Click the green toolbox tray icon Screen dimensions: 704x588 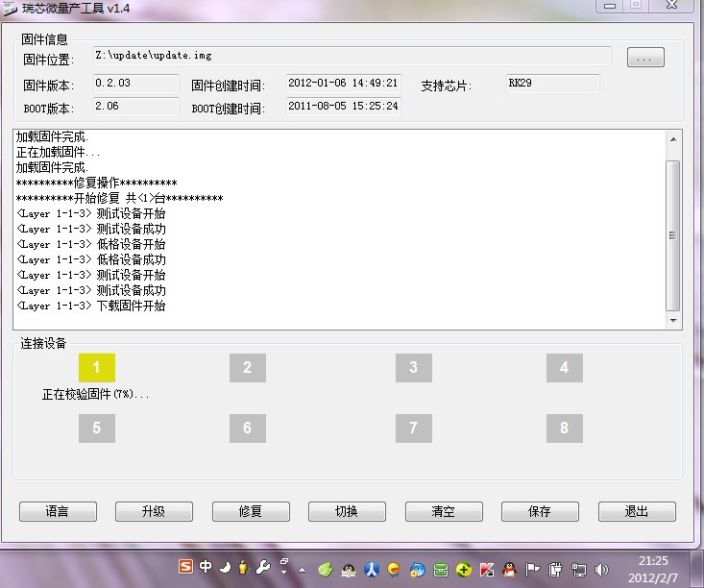point(441,570)
